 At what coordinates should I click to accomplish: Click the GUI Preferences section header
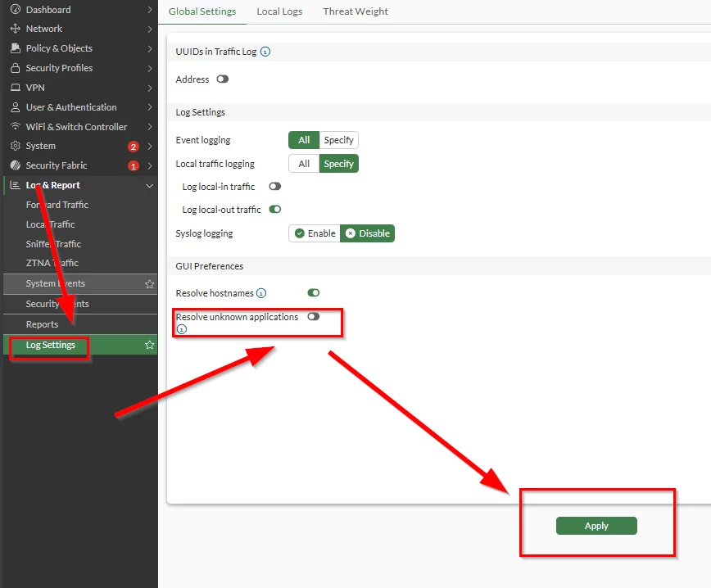(209, 266)
